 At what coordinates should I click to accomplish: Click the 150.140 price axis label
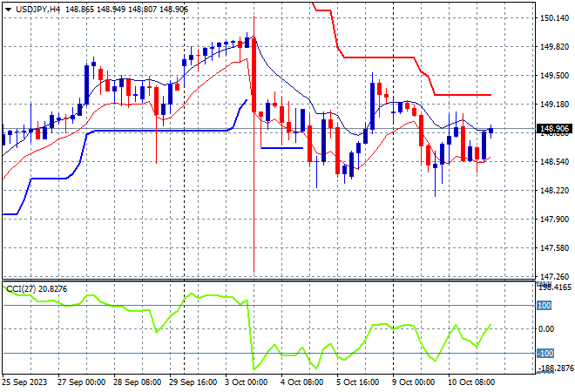pos(554,18)
